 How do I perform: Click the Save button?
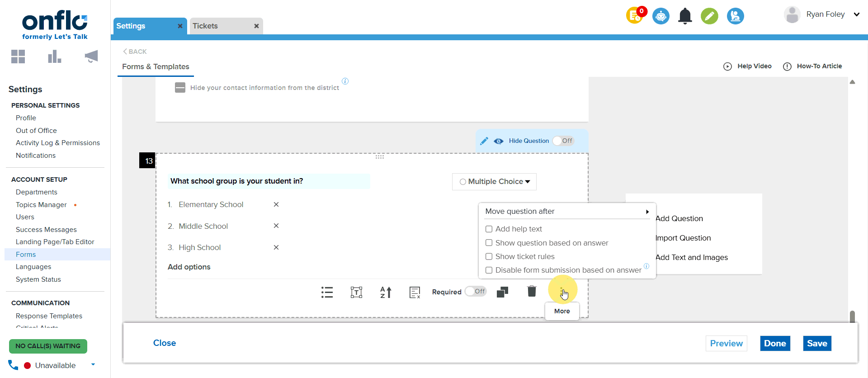[817, 344]
